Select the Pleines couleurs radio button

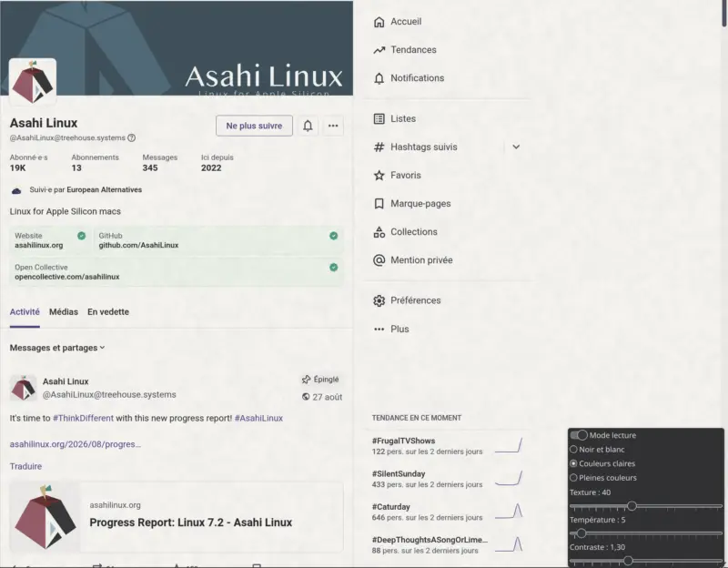click(x=573, y=478)
